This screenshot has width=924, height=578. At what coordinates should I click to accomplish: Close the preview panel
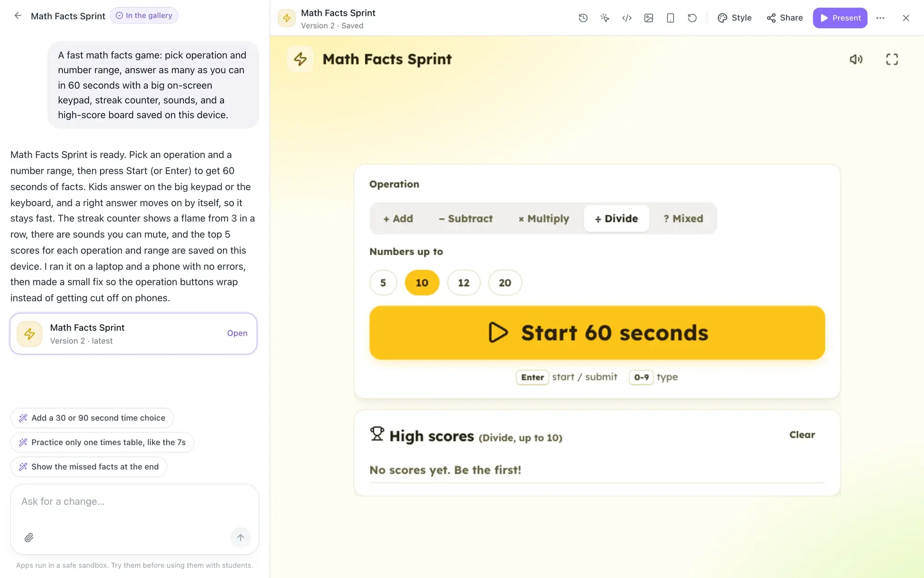[906, 18]
